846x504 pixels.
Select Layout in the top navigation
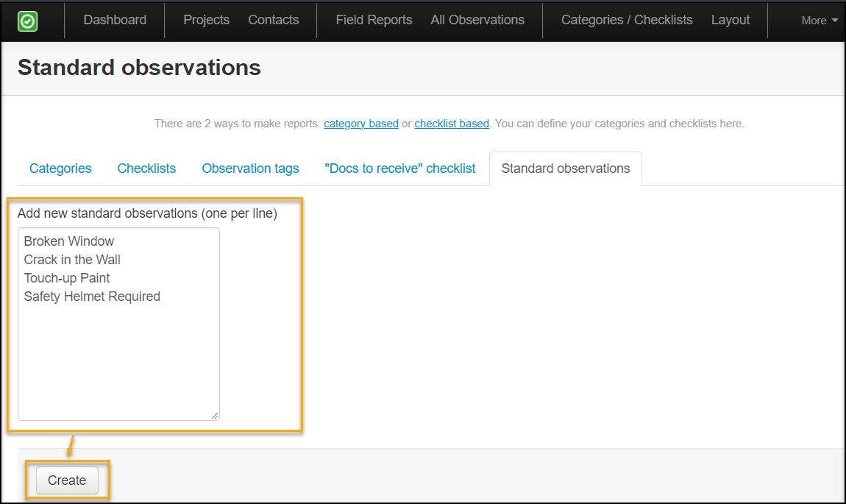point(731,21)
